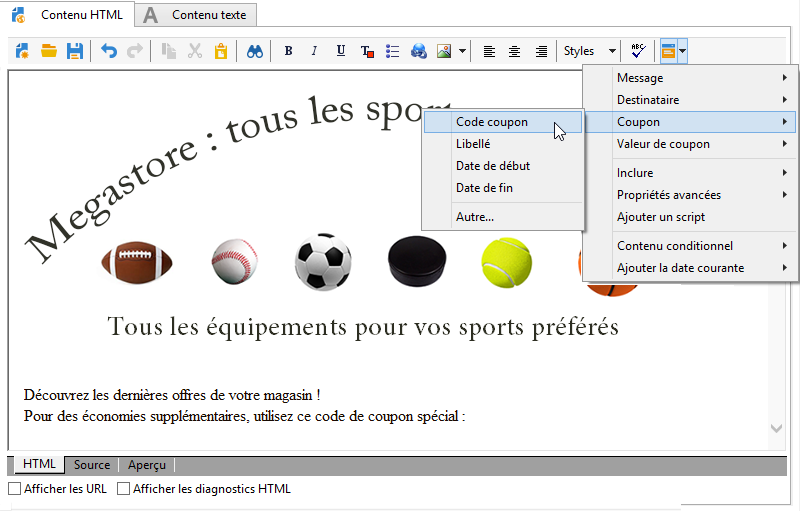The width and height of the screenshot is (800, 511).
Task: Choose Date de fin field
Action: click(503, 188)
